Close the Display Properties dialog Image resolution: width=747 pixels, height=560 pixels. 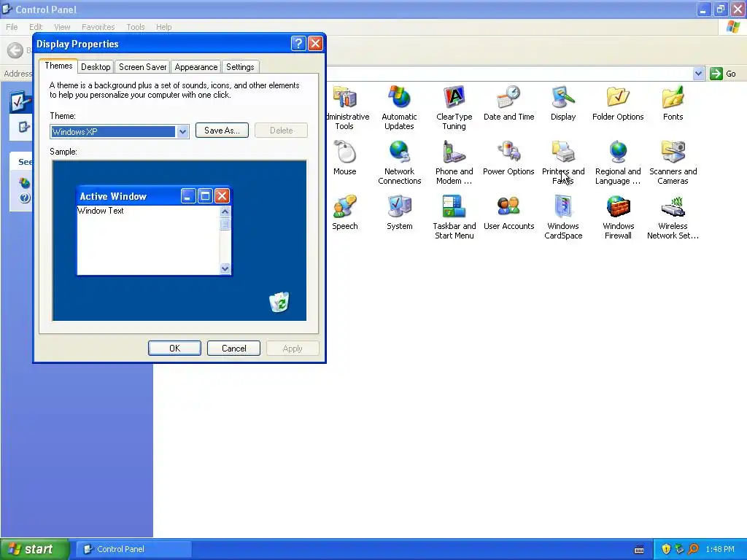point(315,44)
